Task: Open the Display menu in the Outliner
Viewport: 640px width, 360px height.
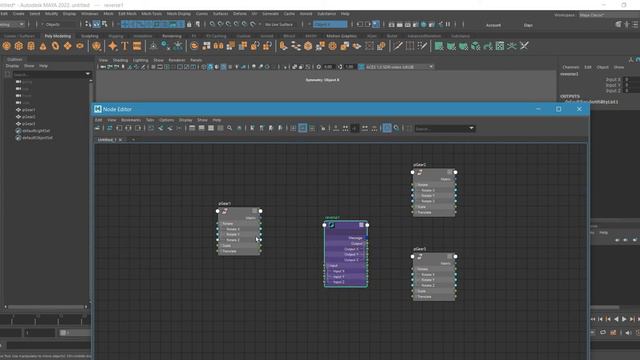Action: coord(12,66)
